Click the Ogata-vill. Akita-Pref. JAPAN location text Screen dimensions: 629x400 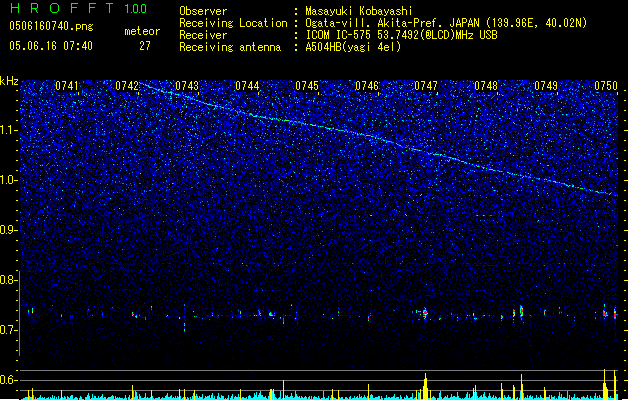(x=446, y=23)
